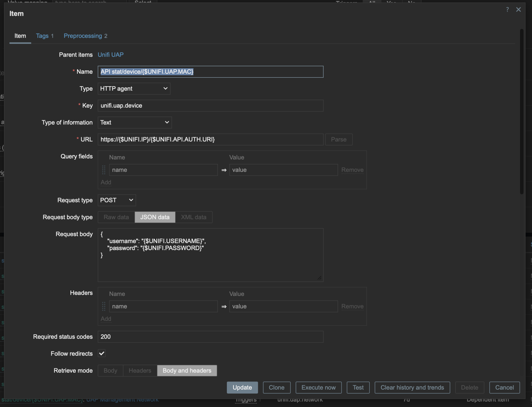The width and height of the screenshot is (532, 407).
Task: Open the Request type POST dropdown
Action: click(x=117, y=200)
